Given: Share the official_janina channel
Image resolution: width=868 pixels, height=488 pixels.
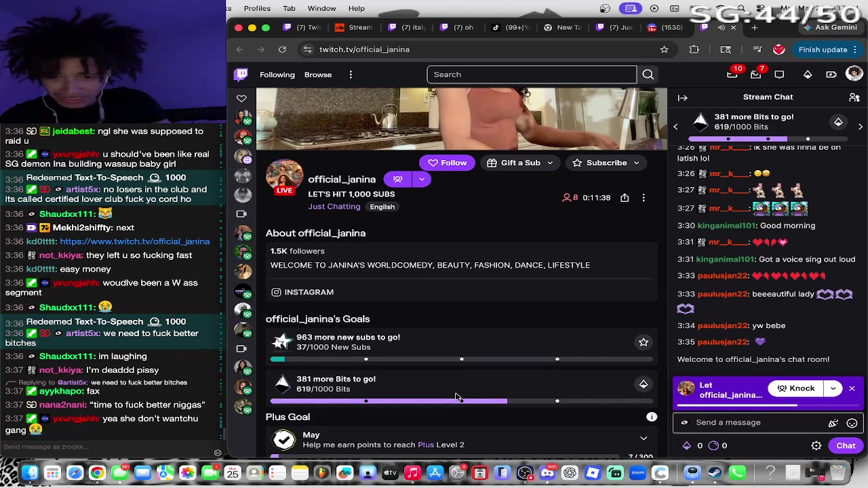Looking at the screenshot, I should pos(625,198).
